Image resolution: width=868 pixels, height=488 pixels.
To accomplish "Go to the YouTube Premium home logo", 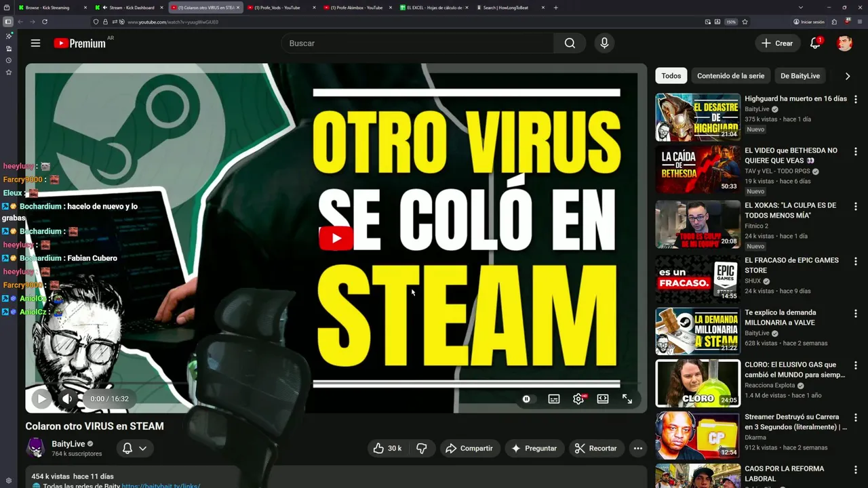I will 80,43.
